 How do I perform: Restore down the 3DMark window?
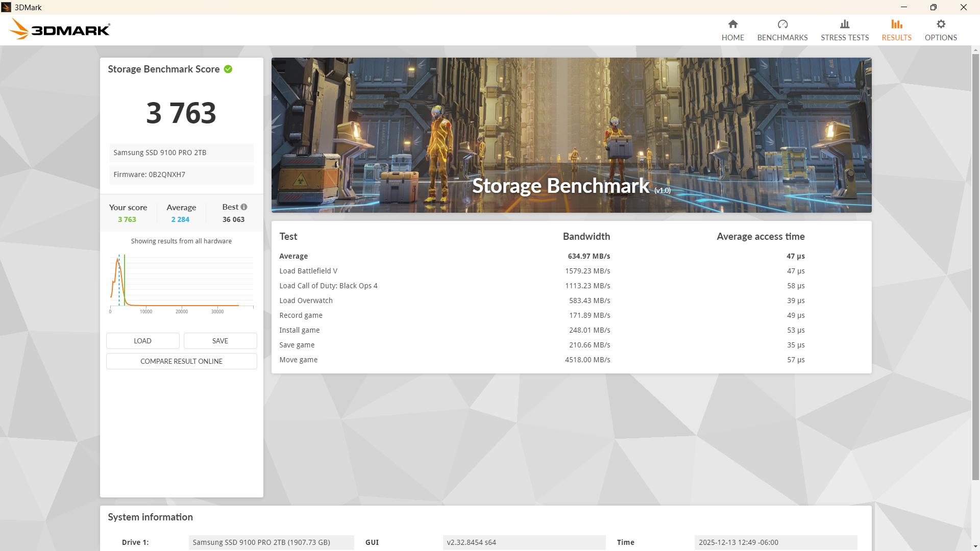coord(933,7)
